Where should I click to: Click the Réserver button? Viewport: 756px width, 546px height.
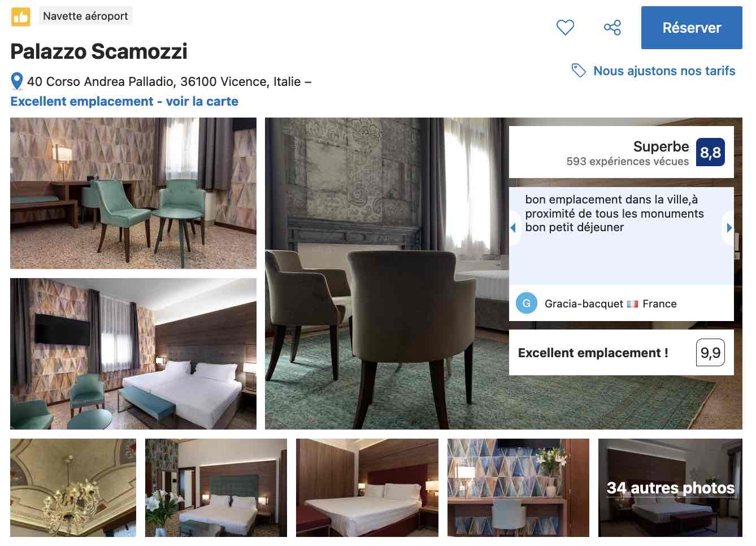pos(692,28)
